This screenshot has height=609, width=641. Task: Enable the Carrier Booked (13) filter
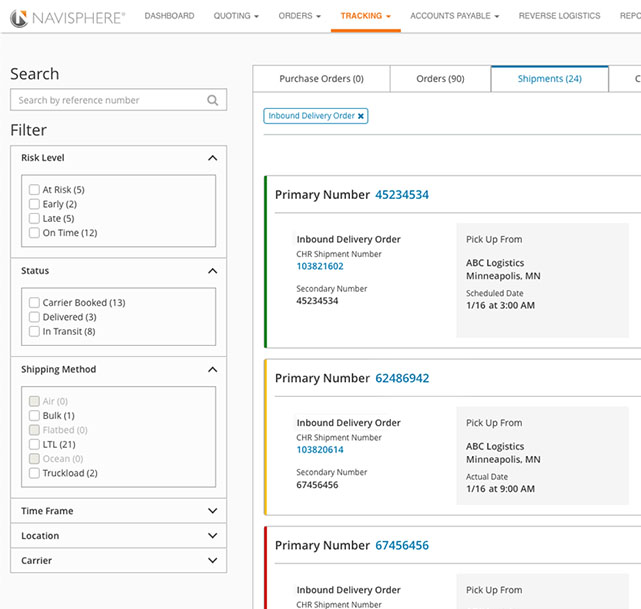point(34,302)
